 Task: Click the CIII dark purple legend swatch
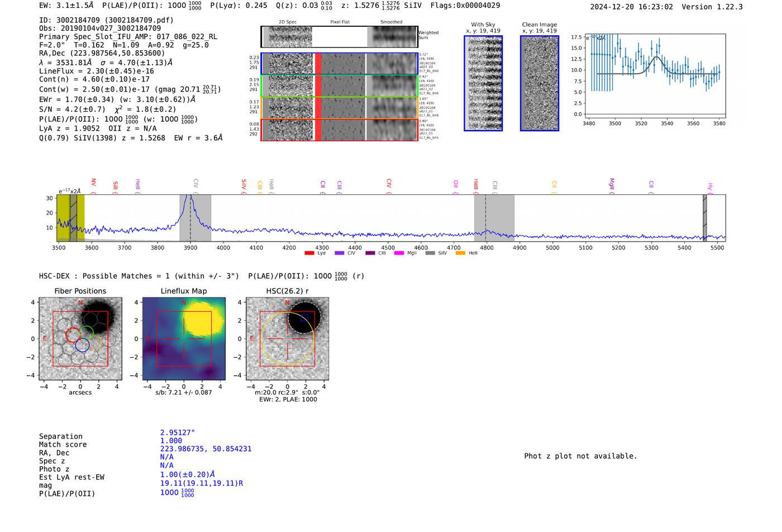[x=370, y=253]
